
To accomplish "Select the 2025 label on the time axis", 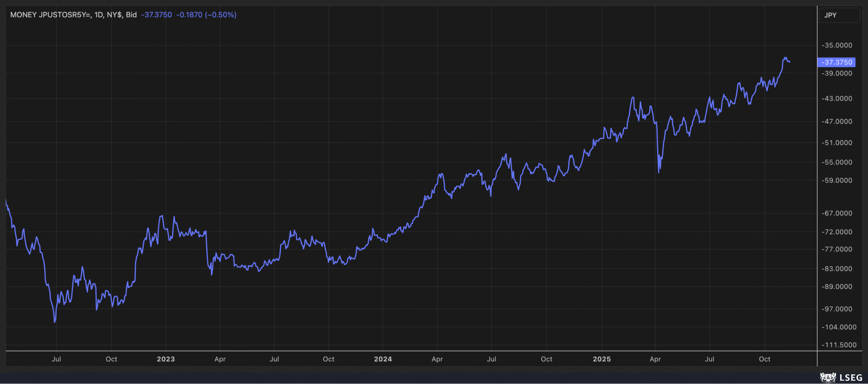I will pyautogui.click(x=603, y=359).
